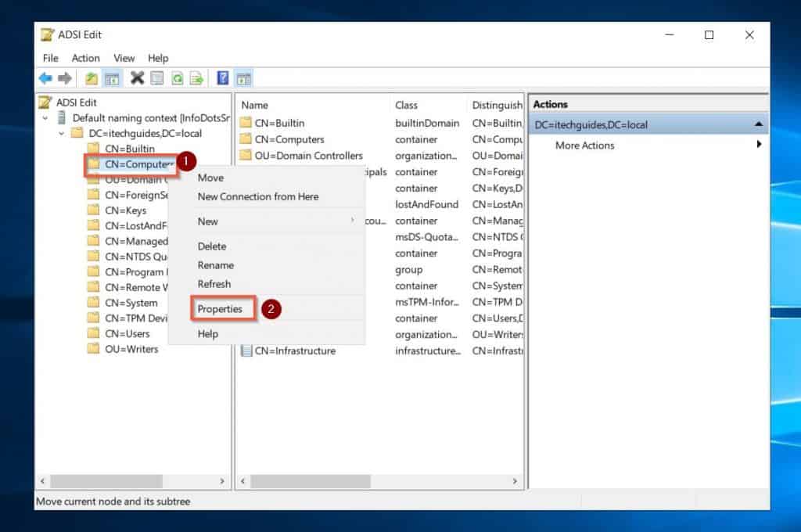
Task: Select OU=Writers in the tree
Action: [131, 348]
